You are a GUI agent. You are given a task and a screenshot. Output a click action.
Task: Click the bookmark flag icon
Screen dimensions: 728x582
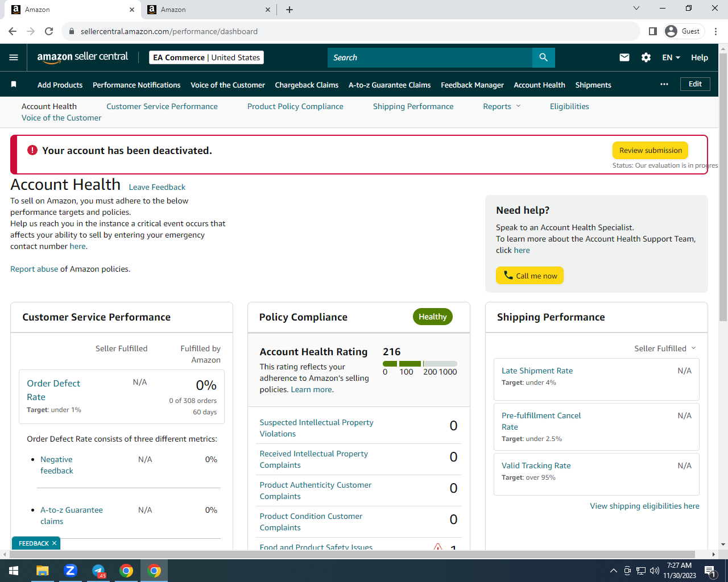14,84
